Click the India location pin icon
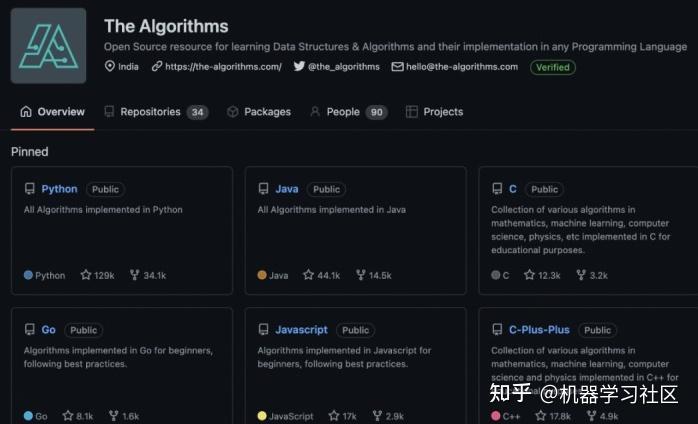This screenshot has width=698, height=424. click(x=110, y=66)
